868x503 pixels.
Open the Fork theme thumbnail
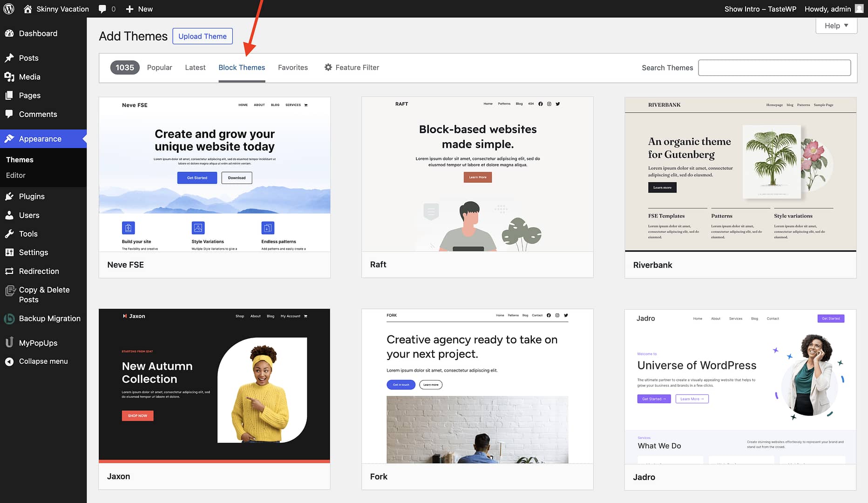coord(477,386)
